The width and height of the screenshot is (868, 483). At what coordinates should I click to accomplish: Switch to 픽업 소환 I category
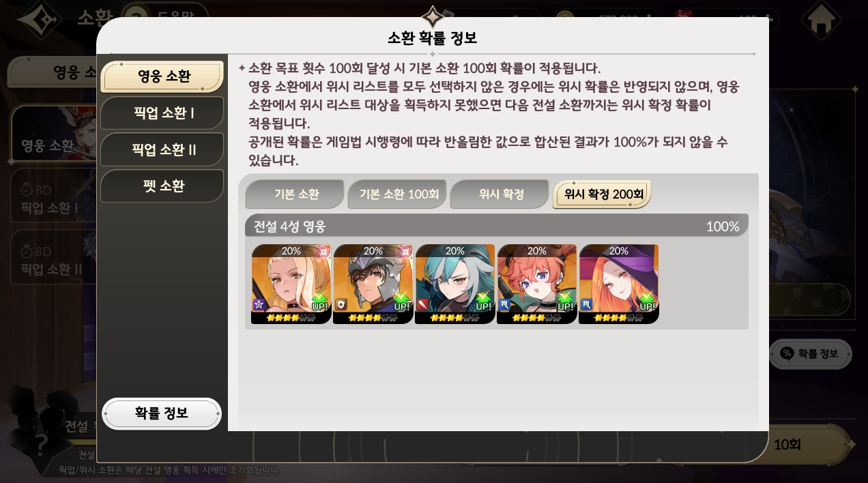pos(162,113)
